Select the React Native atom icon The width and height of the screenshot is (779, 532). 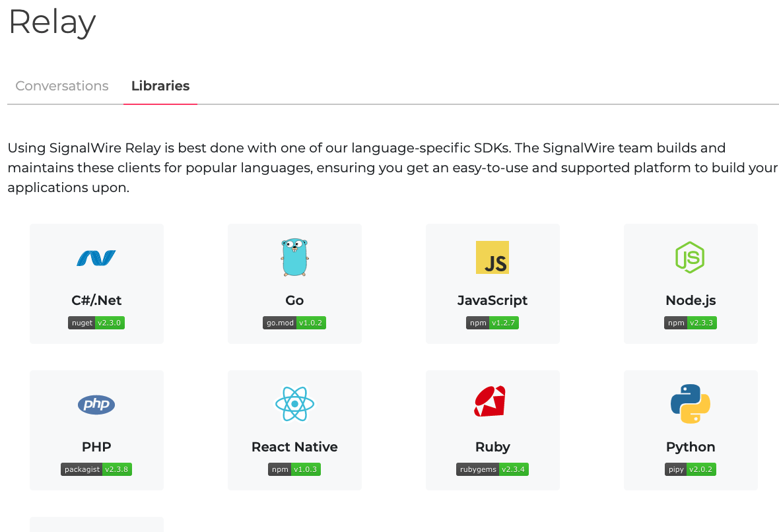294,404
